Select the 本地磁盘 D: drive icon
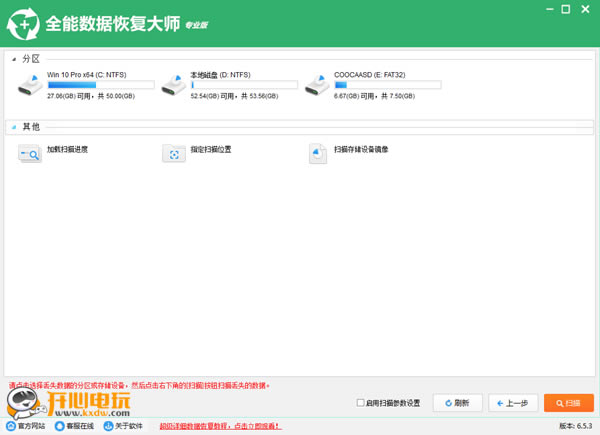Screen dimensions: 600x435 (175, 86)
